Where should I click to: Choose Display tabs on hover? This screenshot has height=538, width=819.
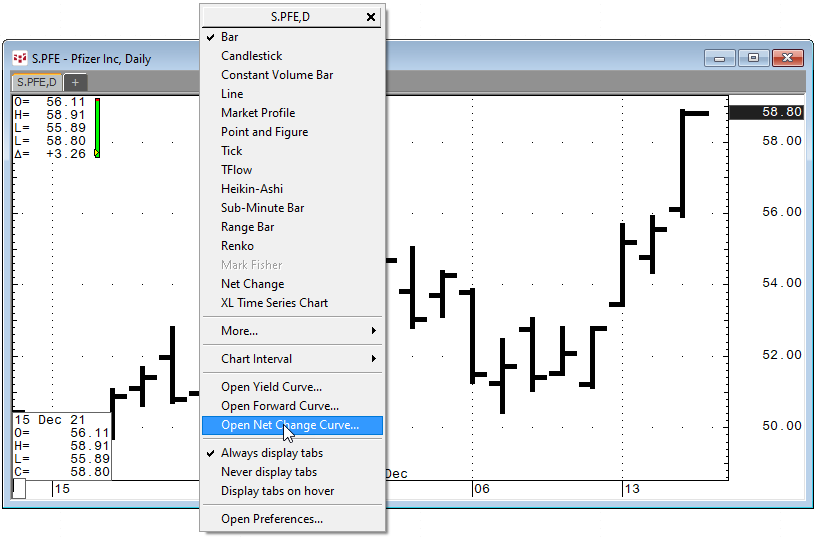[x=277, y=491]
